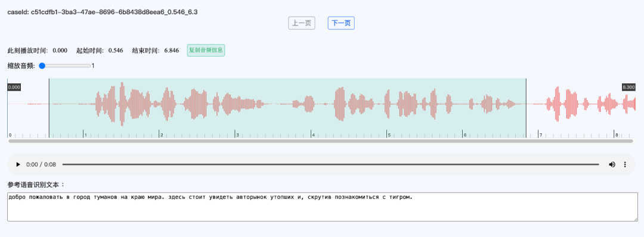Click the 5 second mark on timeline
Screen dimensions: 644x237
click(388, 135)
